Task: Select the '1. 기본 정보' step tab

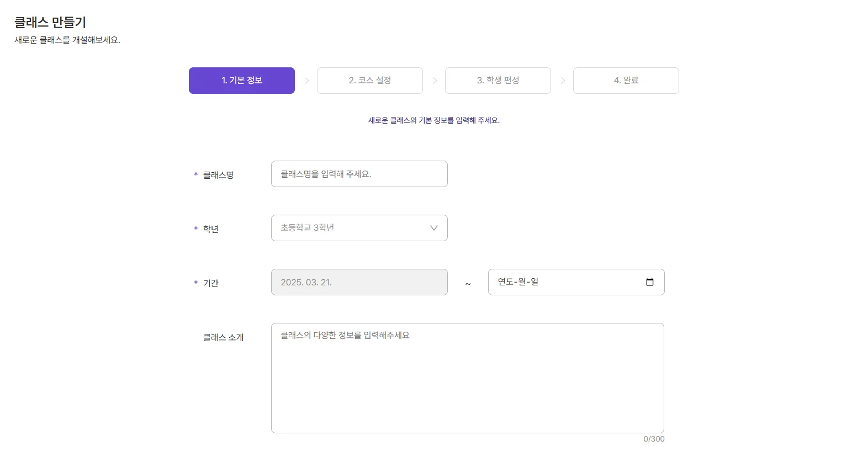Action: pos(241,81)
